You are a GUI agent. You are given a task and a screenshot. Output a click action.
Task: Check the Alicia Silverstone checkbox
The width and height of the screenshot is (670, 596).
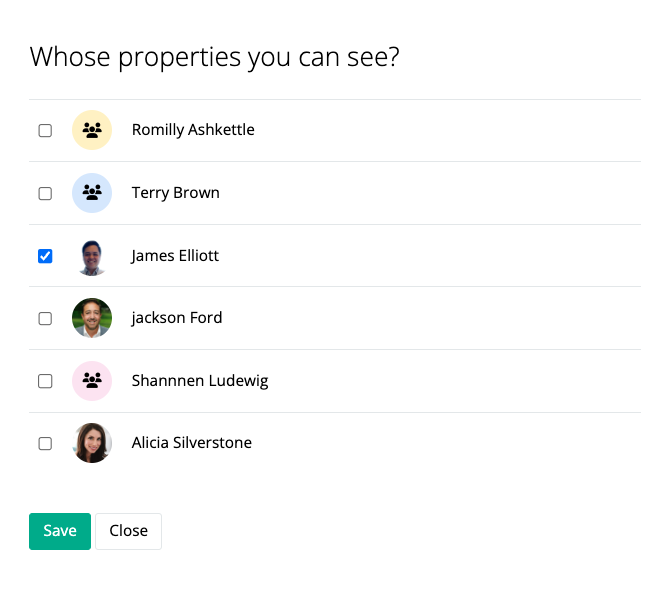click(x=45, y=443)
